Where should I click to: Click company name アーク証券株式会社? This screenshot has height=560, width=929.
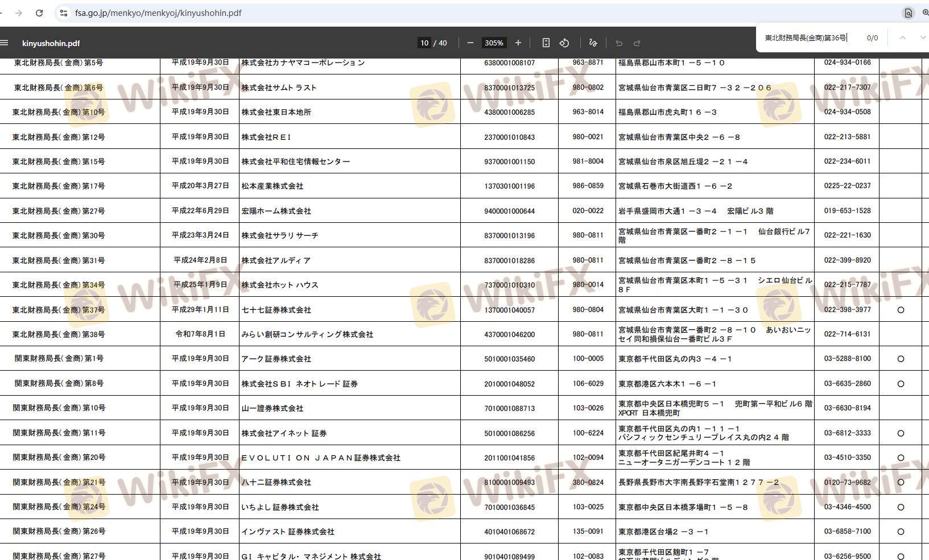click(x=276, y=359)
